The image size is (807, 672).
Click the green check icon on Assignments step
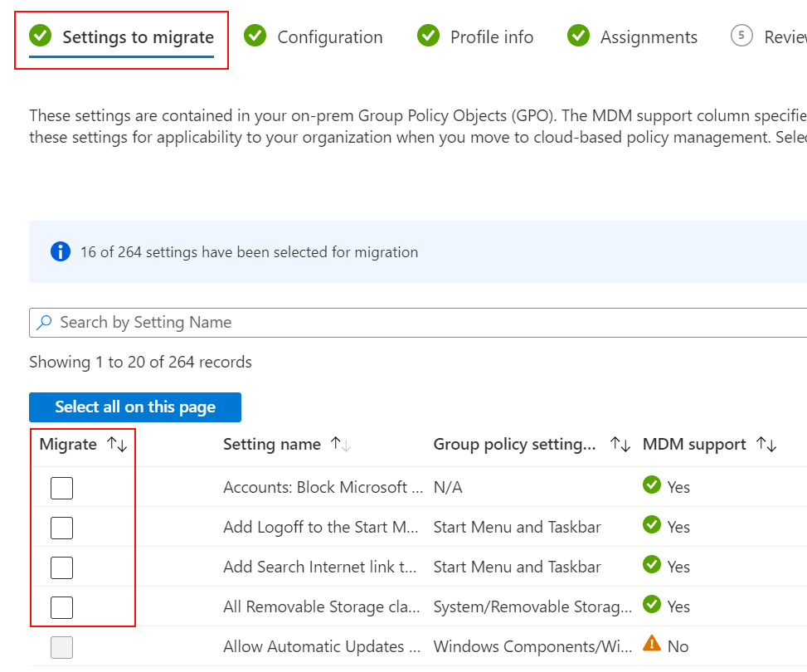tap(578, 37)
